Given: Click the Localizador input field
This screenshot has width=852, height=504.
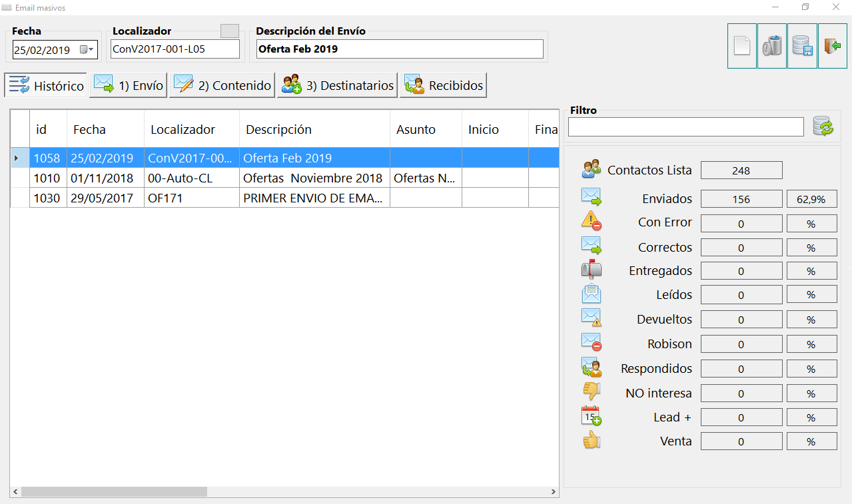Looking at the screenshot, I should coord(175,49).
